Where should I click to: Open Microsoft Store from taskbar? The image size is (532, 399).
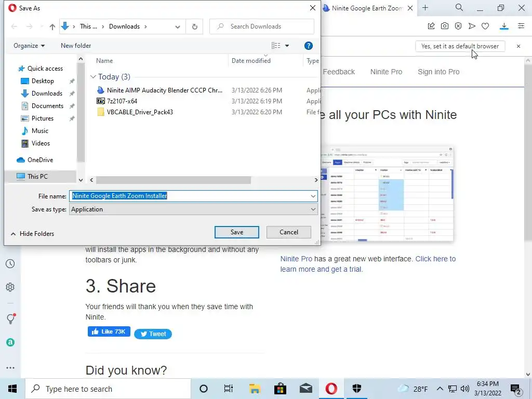(280, 389)
